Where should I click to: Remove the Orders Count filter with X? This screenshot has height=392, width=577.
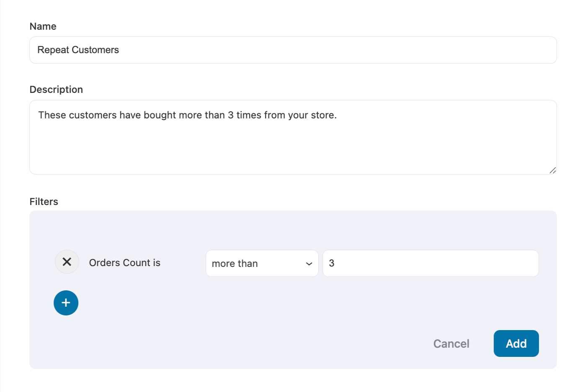pos(67,262)
